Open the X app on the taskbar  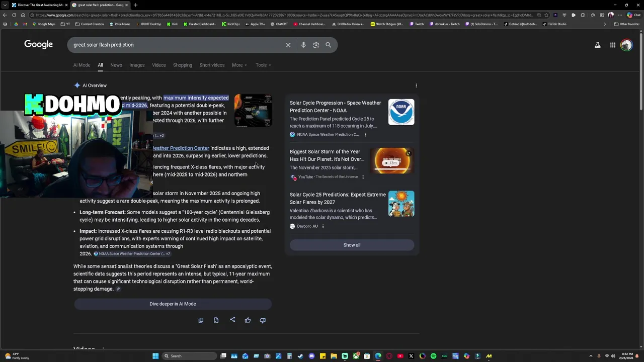(411, 356)
